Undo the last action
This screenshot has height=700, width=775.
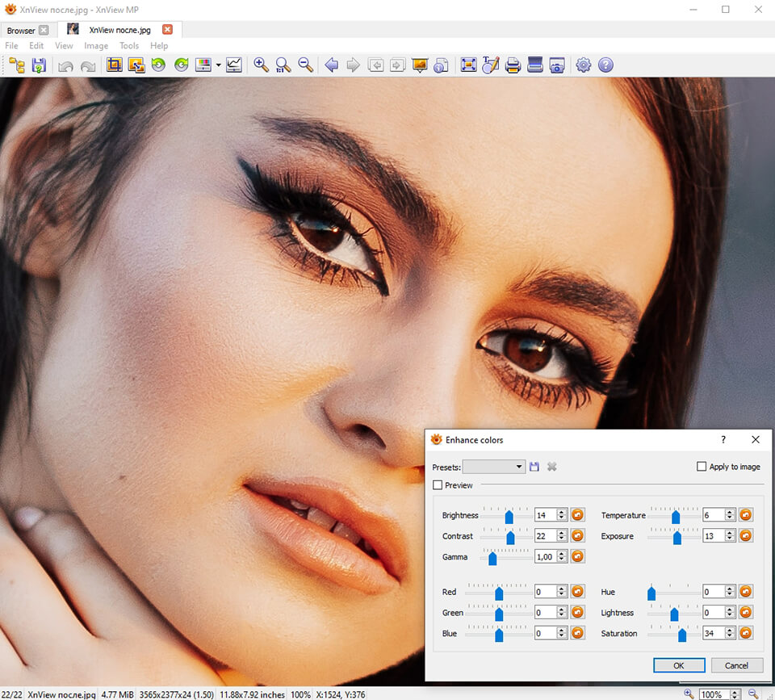(x=65, y=65)
